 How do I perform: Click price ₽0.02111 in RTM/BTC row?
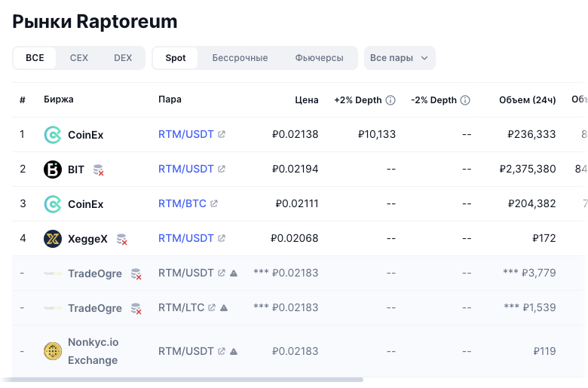[297, 203]
